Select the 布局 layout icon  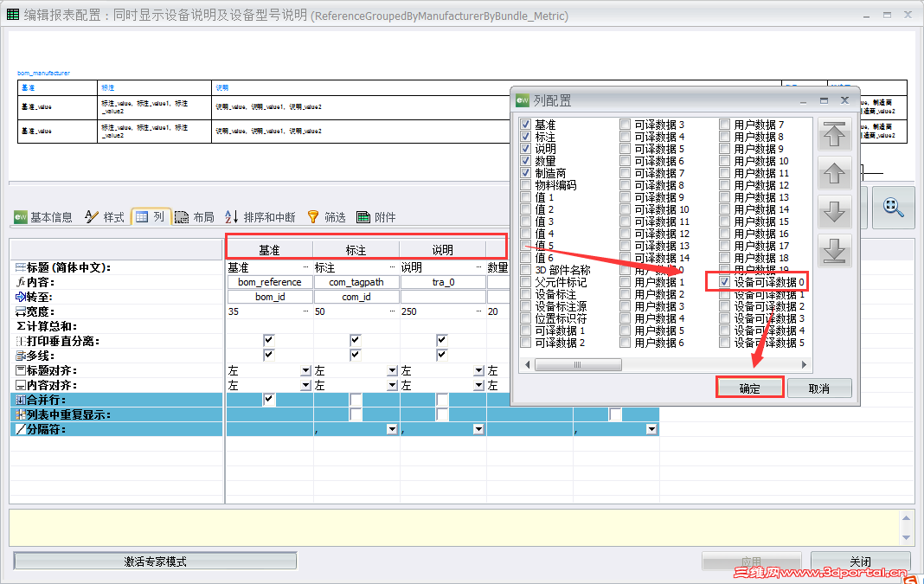(x=181, y=216)
